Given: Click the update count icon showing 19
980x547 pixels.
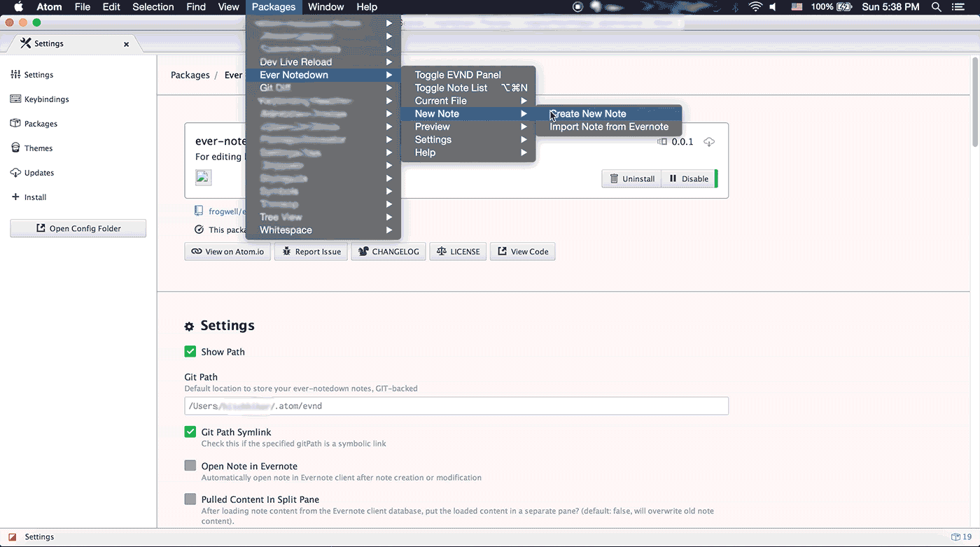Looking at the screenshot, I should pyautogui.click(x=961, y=537).
